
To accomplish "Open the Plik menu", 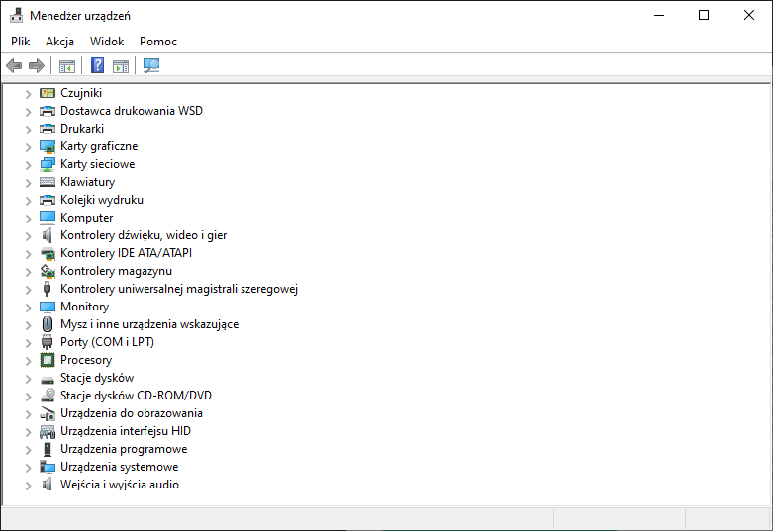I will 20,42.
